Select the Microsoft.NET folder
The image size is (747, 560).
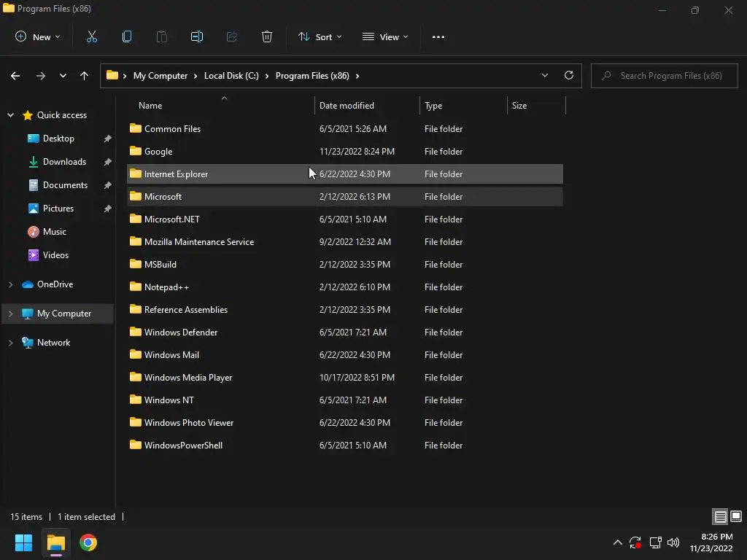pyautogui.click(x=345, y=219)
